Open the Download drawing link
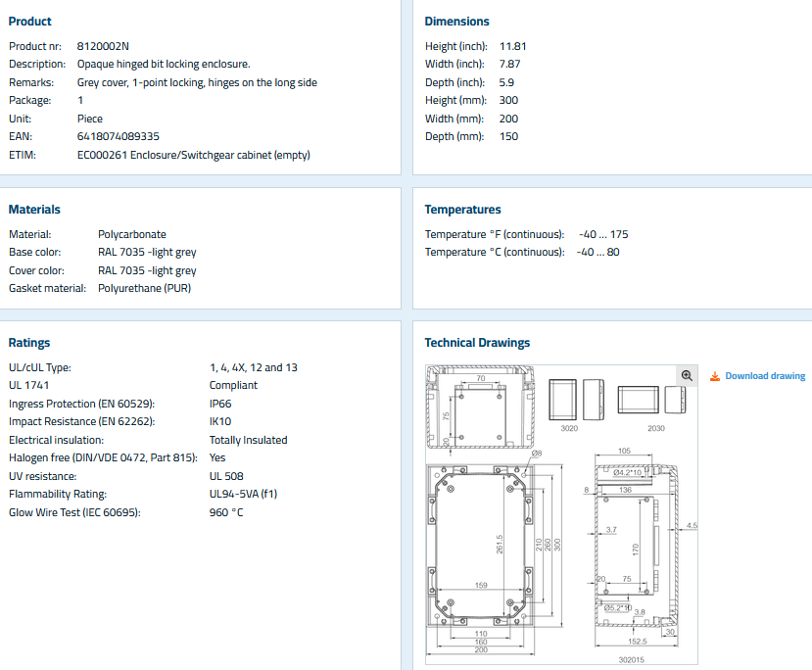 (x=765, y=376)
